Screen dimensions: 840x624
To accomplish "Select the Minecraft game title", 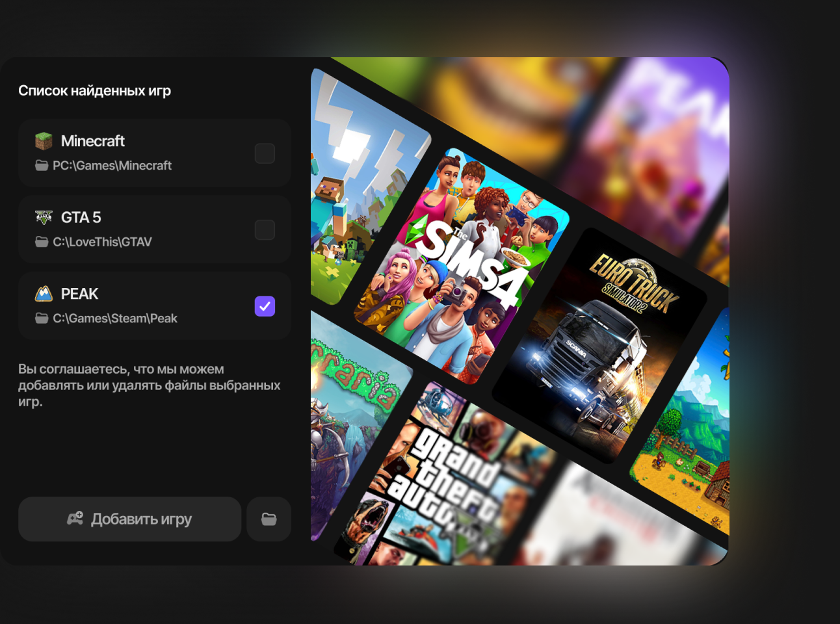I will click(92, 141).
